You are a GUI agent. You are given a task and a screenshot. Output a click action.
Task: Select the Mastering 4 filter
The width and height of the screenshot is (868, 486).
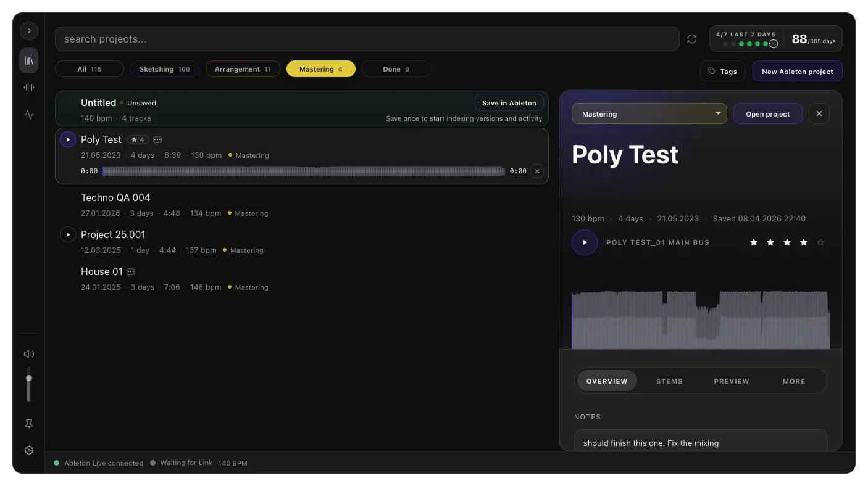coord(321,69)
